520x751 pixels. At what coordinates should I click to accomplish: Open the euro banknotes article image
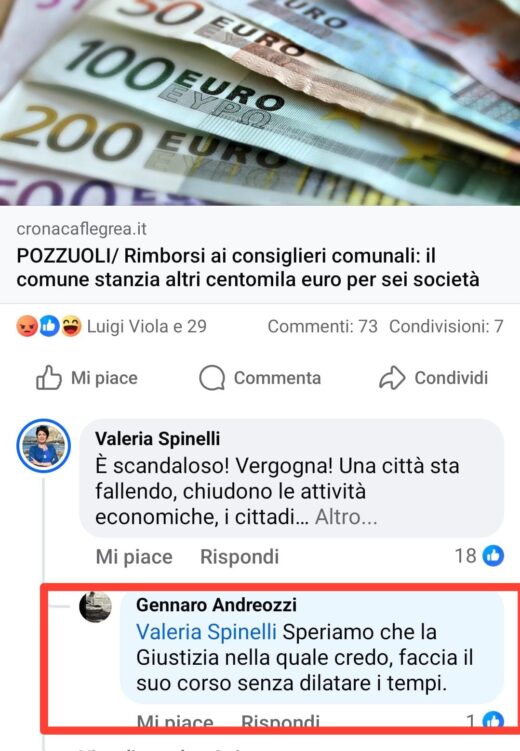pos(260,102)
